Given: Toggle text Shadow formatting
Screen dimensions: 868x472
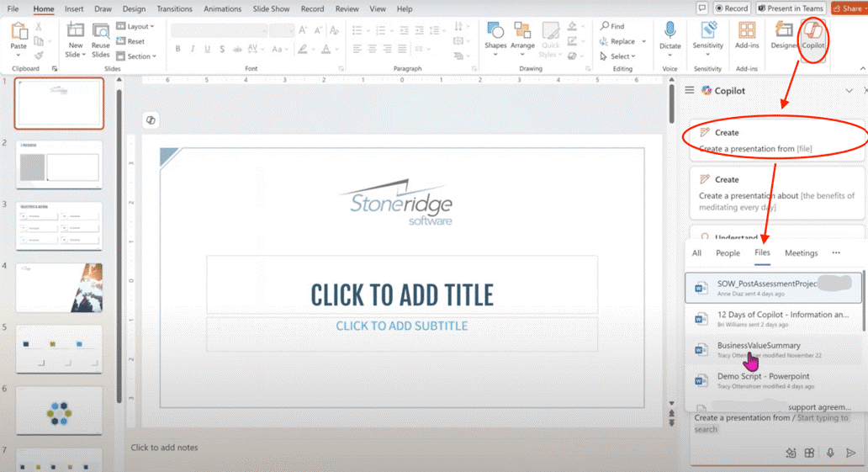Looking at the screenshot, I should 222,49.
